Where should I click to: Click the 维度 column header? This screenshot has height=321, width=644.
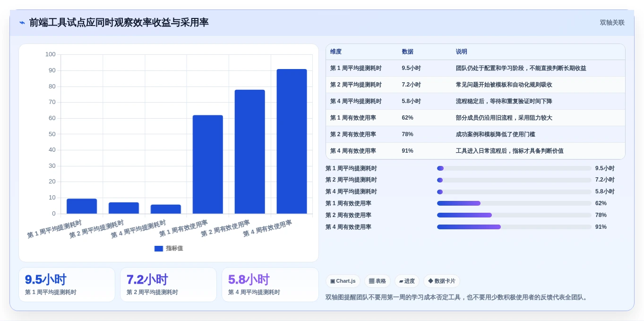[x=336, y=52]
